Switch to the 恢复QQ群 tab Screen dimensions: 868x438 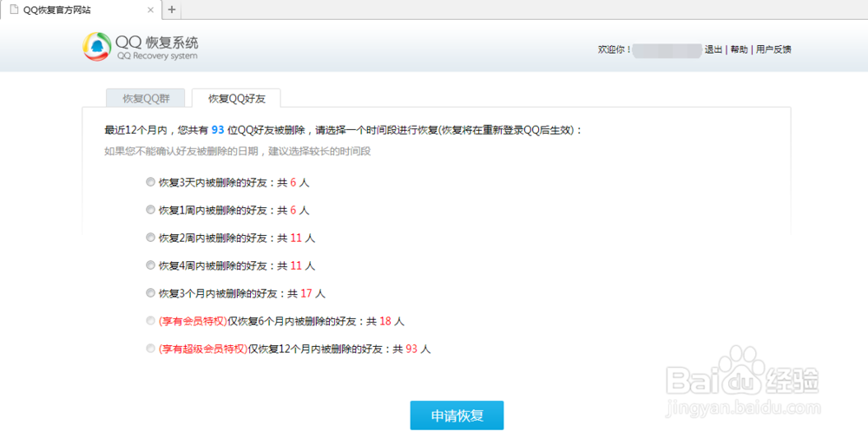(x=146, y=98)
